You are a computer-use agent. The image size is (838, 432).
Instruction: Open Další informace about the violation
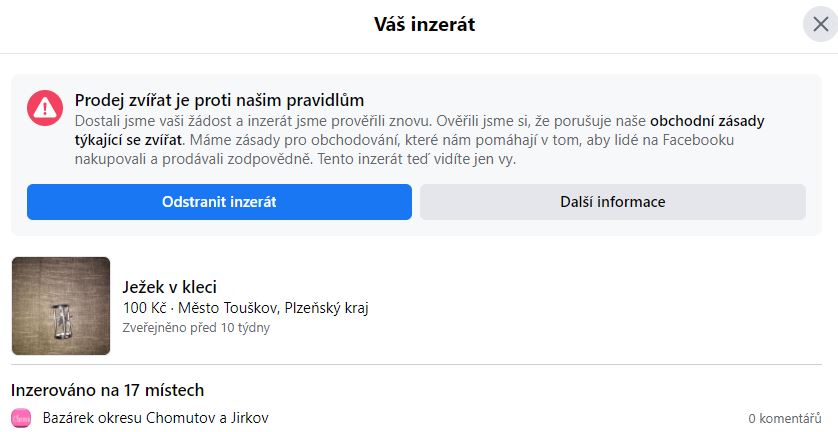click(x=612, y=202)
